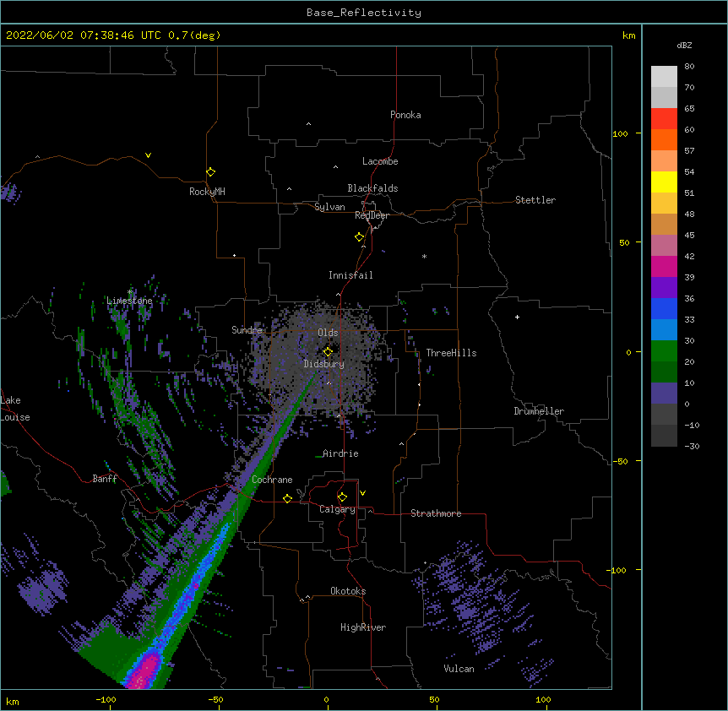Click the Calgary city label

[337, 509]
